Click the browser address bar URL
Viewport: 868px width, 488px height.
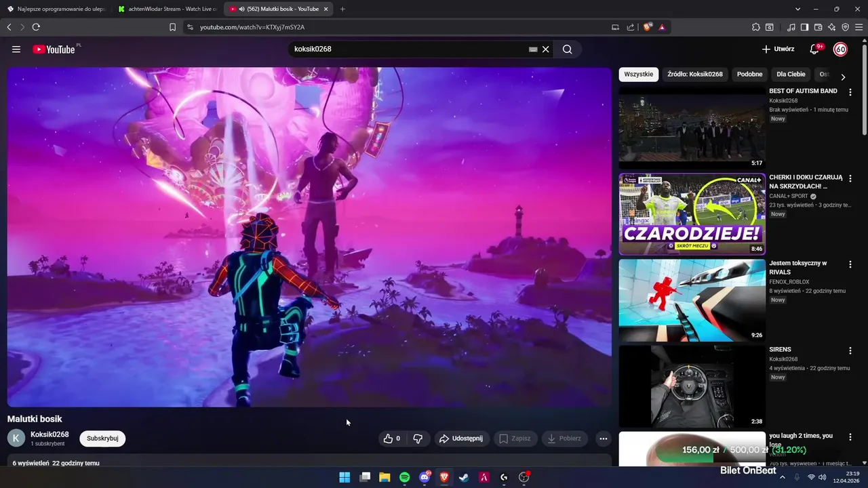(x=252, y=27)
